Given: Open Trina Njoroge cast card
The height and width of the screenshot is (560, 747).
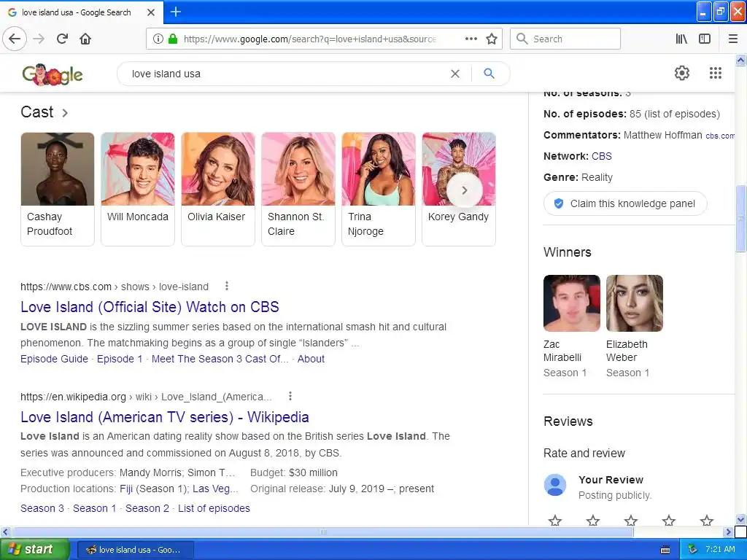Looking at the screenshot, I should 379,189.
